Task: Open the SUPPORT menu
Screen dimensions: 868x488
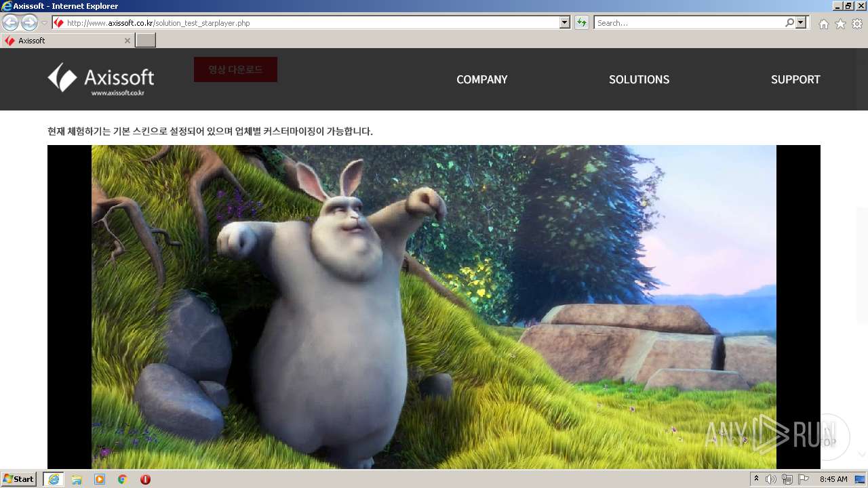Action: (x=795, y=79)
